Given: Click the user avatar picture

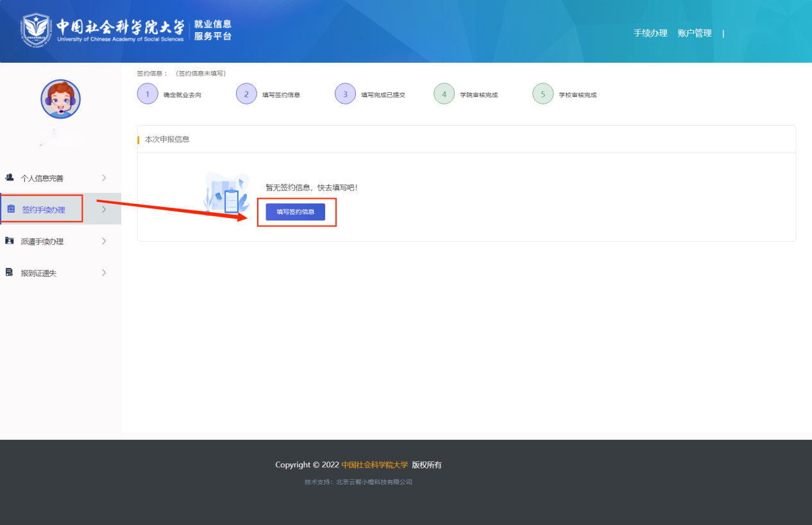Looking at the screenshot, I should pyautogui.click(x=61, y=99).
